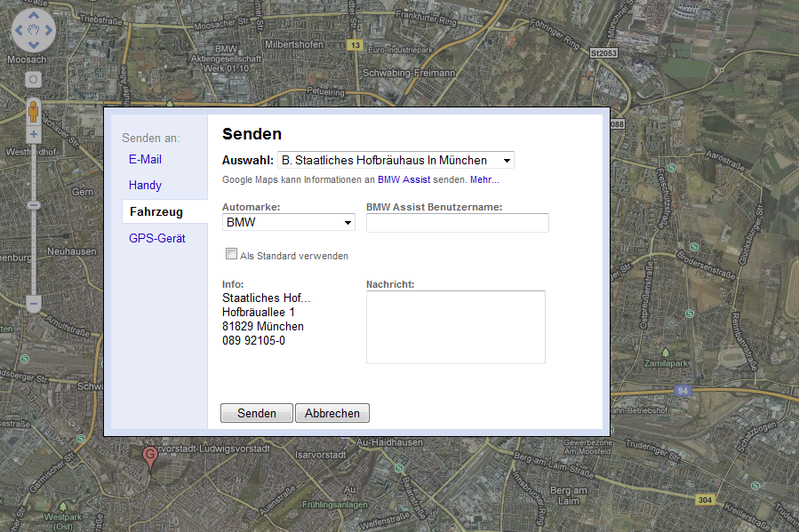Click the Westpark tree icon on map
799x532 pixels.
[63, 506]
